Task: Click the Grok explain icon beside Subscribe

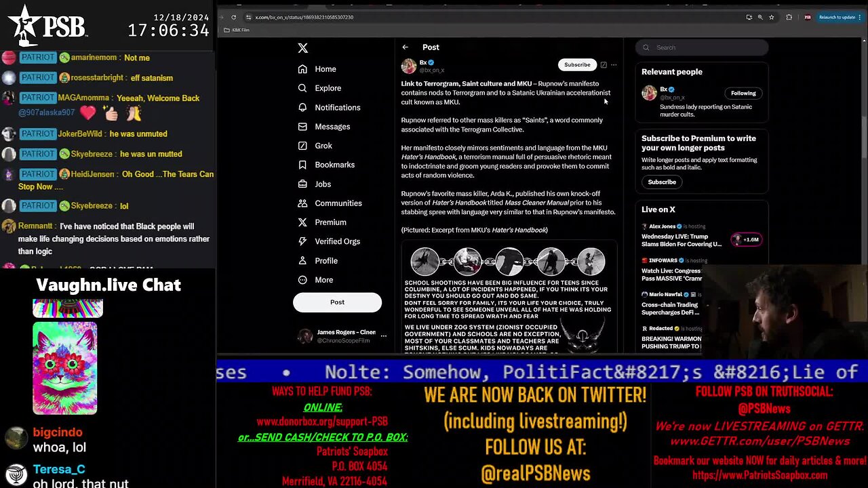Action: click(604, 64)
